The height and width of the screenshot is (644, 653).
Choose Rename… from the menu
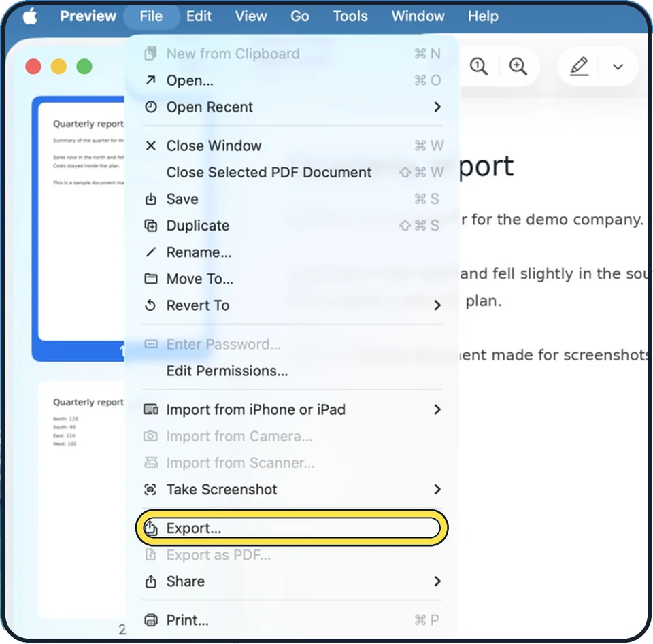coord(292,252)
